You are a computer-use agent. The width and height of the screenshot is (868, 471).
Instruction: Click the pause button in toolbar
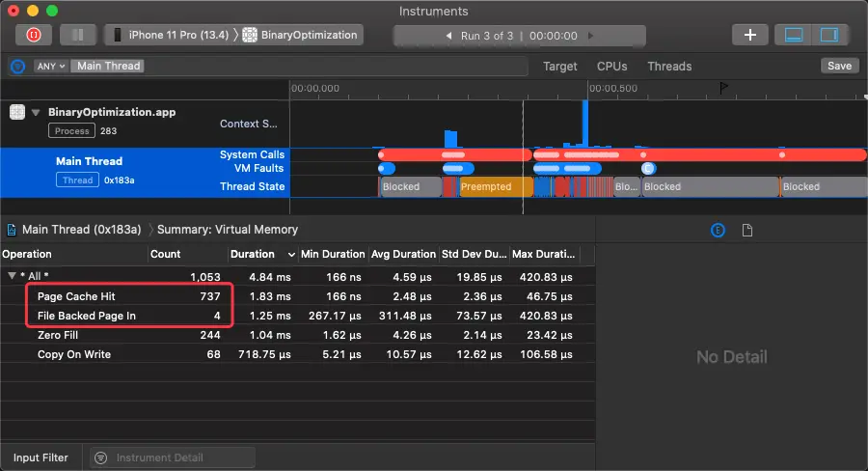[77, 35]
